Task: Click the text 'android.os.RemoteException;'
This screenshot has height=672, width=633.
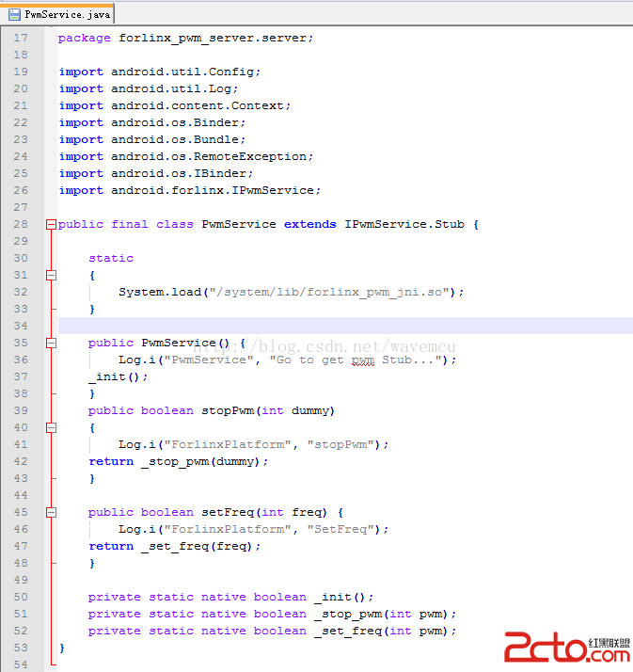Action: pyautogui.click(x=212, y=156)
